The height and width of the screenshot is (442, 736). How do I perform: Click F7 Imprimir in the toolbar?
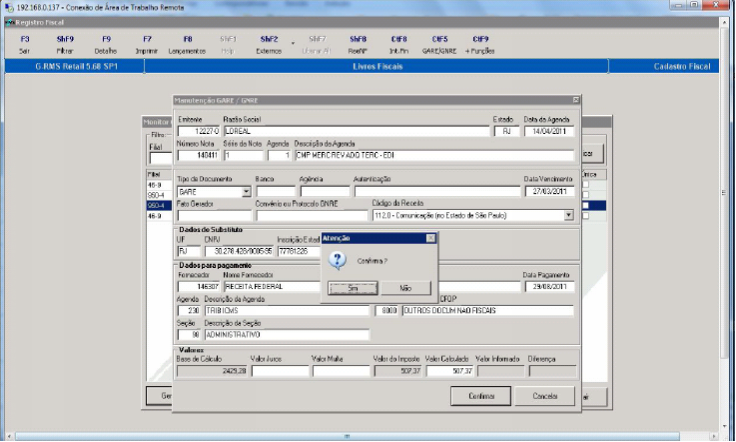[x=147, y=45]
